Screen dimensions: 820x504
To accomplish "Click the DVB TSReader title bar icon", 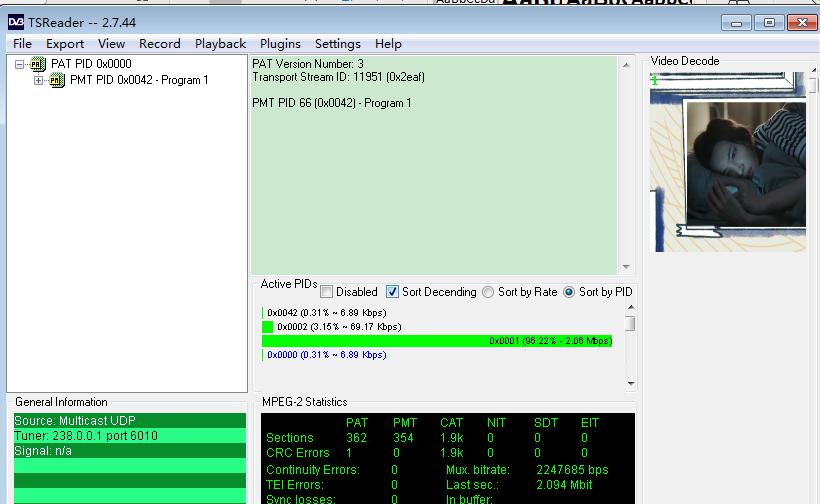I will click(15, 22).
